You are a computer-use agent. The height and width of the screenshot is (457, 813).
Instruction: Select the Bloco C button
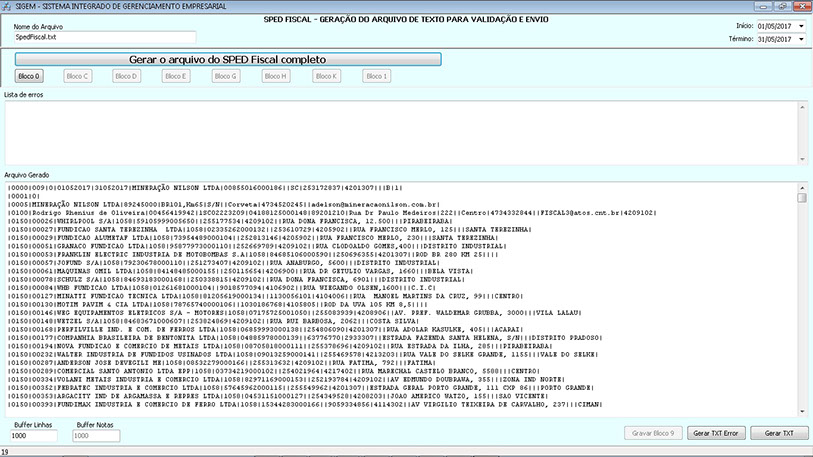point(77,76)
